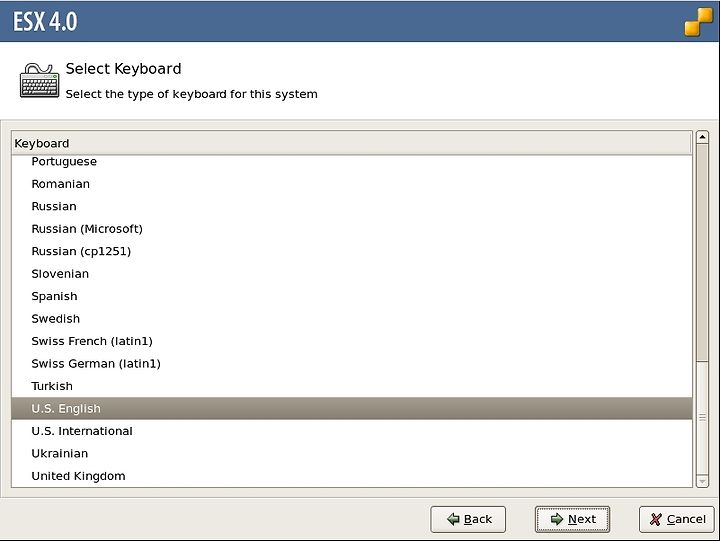Click the scrollbar down arrow
The height and width of the screenshot is (541, 720).
pyautogui.click(x=702, y=481)
